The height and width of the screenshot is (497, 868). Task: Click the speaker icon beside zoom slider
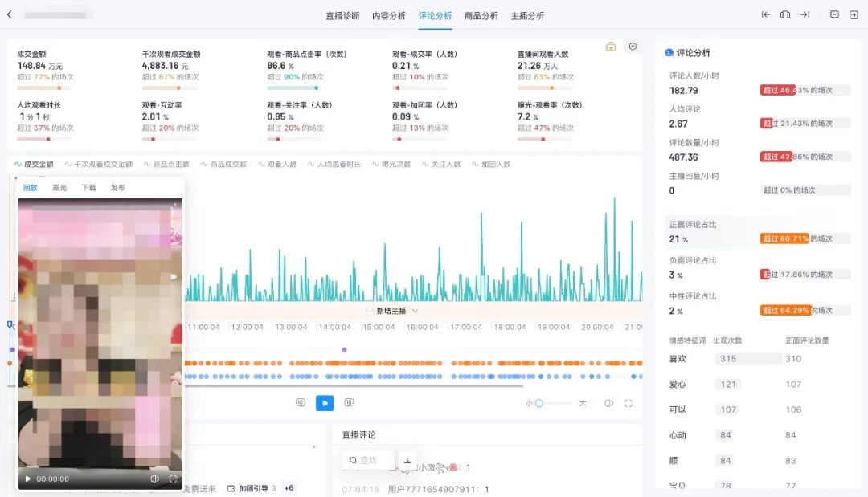609,404
